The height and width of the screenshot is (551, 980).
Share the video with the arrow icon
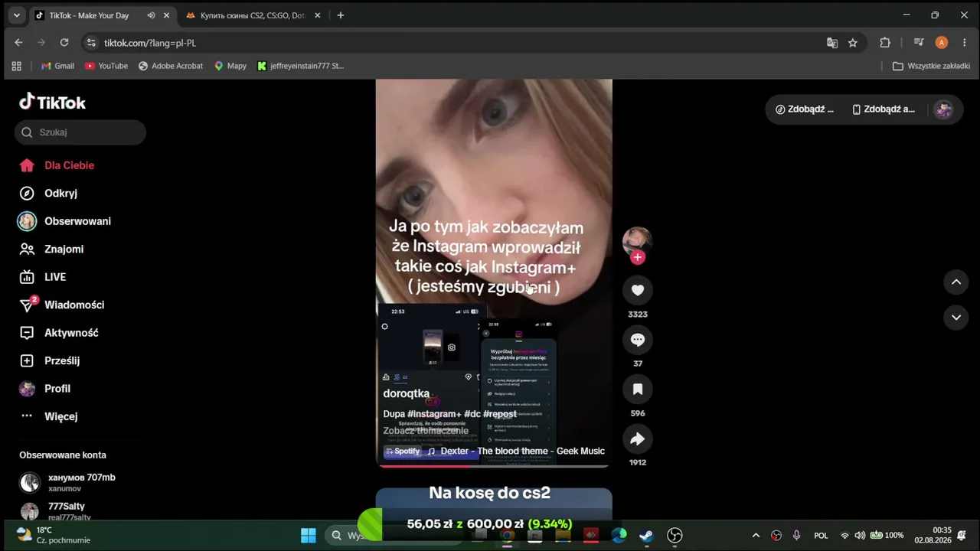[637, 439]
